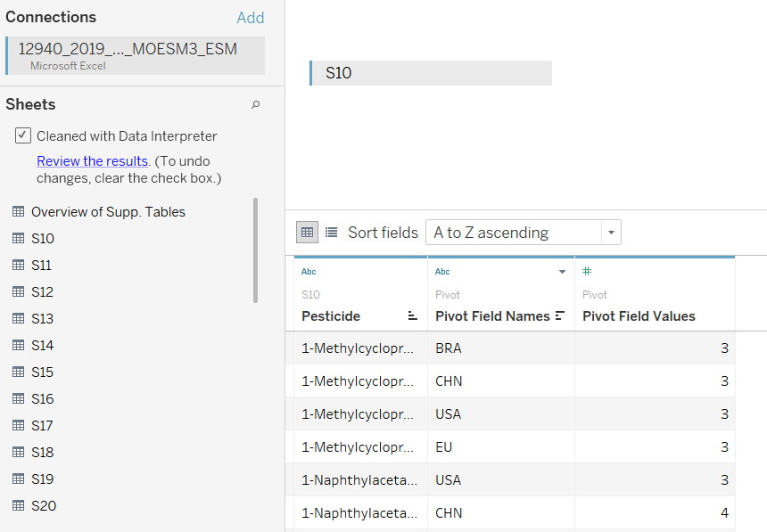This screenshot has height=532, width=767.
Task: Click the sheets list vertical scrollbar
Action: pyautogui.click(x=255, y=250)
